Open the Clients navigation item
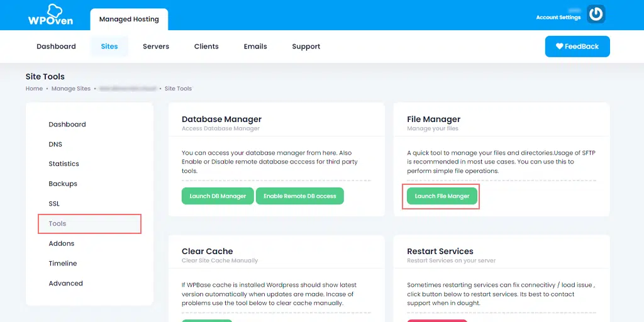The image size is (644, 322). [x=206, y=47]
